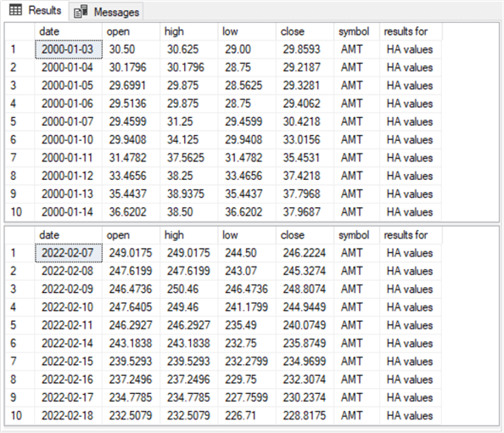
Task: Click the high value 37.5625
Action: coord(189,158)
